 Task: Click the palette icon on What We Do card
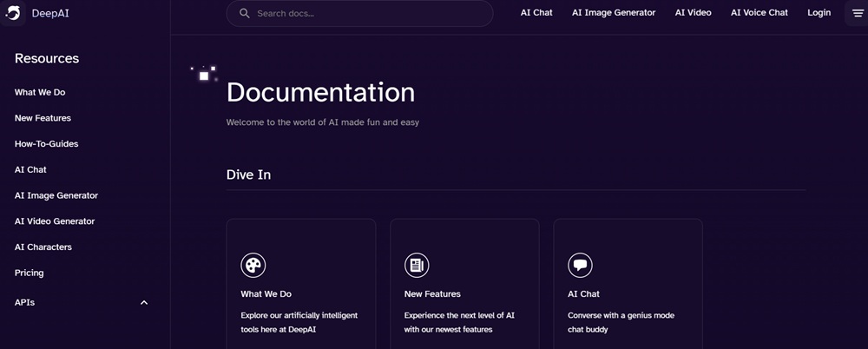click(x=253, y=265)
